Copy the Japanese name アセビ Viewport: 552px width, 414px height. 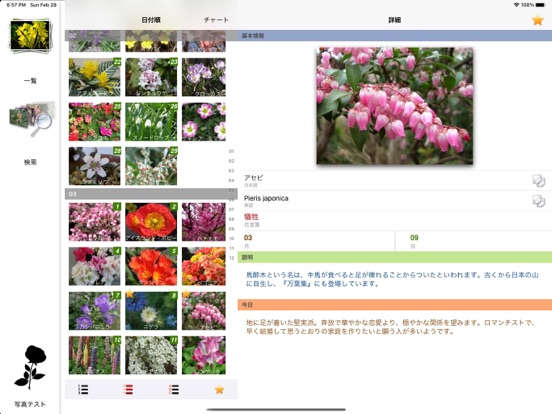pyautogui.click(x=538, y=181)
